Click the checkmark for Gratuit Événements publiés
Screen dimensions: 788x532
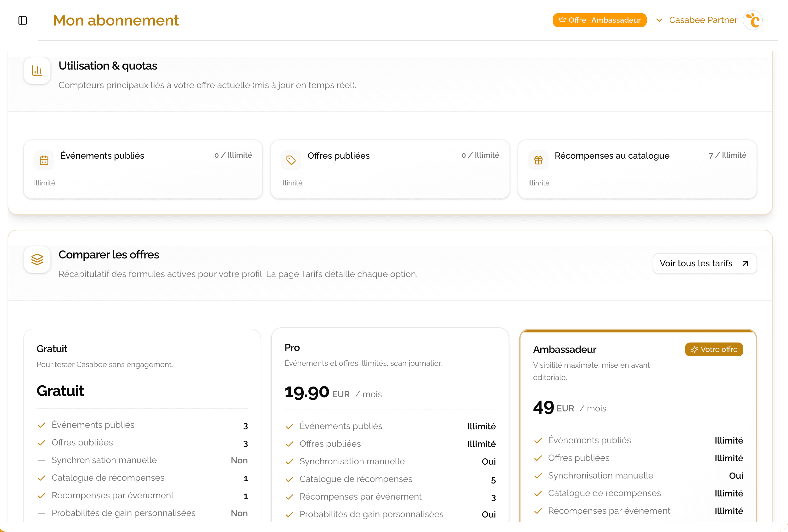[x=41, y=425]
